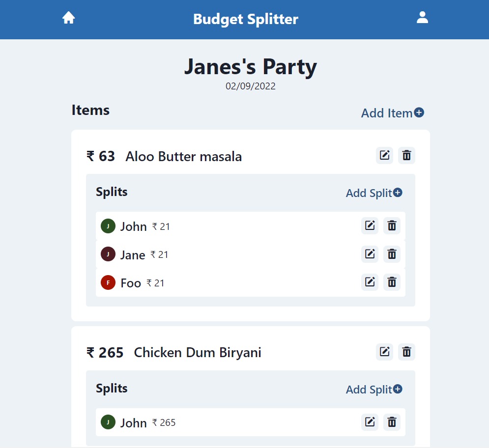
Task: Edit Foo's split entry
Action: (x=370, y=282)
